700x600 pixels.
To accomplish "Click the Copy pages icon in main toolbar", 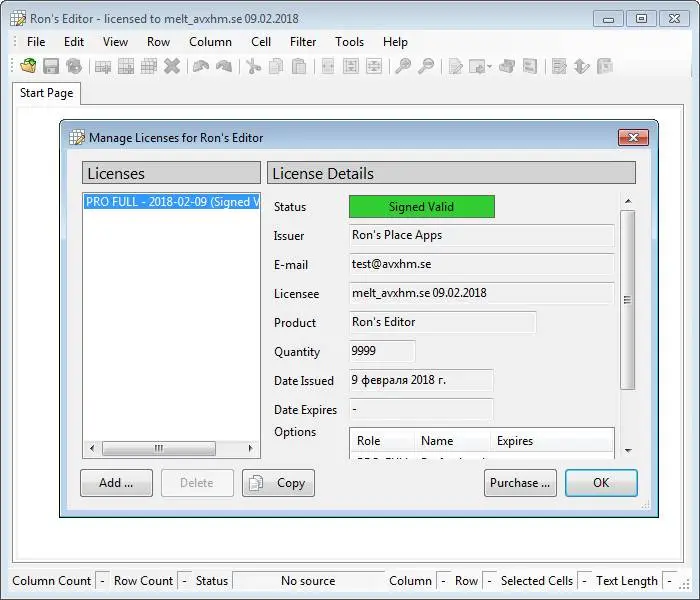I will tap(276, 66).
